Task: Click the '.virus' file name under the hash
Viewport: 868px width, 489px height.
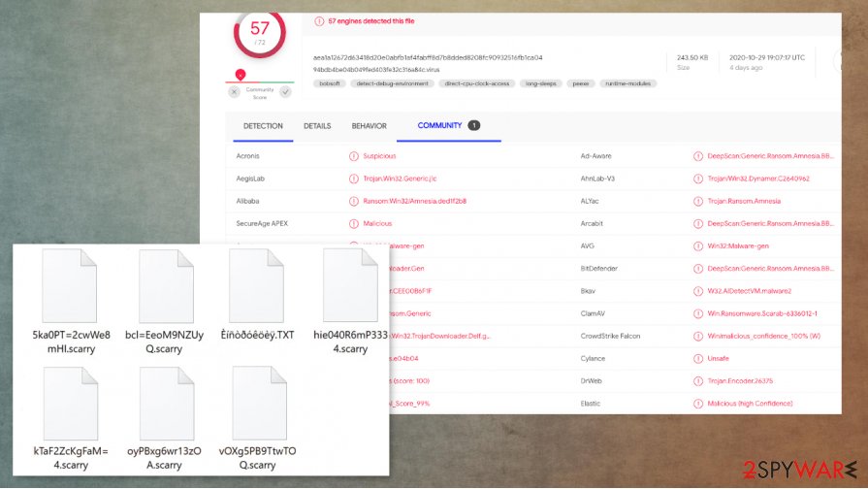Action: point(376,70)
